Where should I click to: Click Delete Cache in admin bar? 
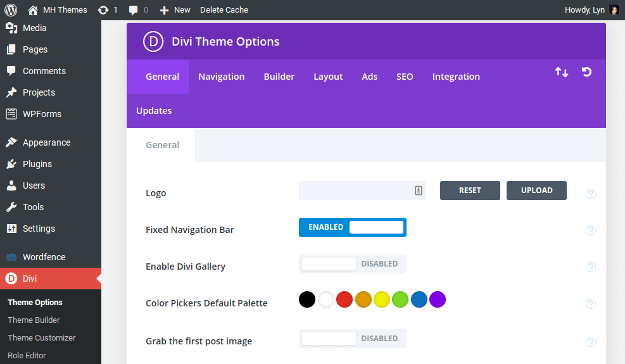coord(224,10)
